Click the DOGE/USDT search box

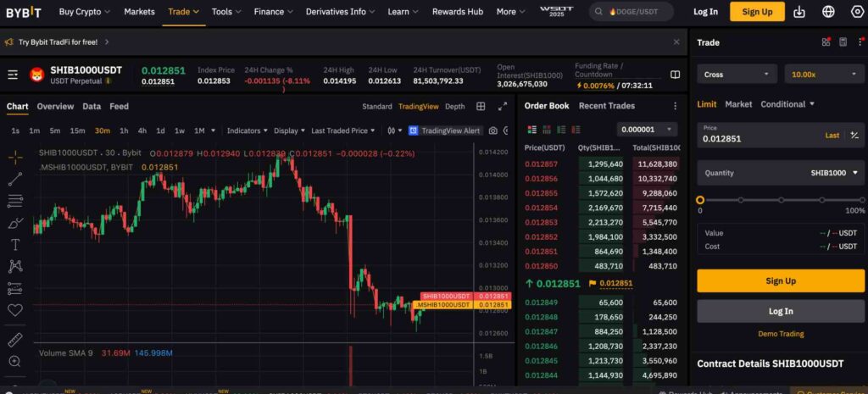(631, 12)
